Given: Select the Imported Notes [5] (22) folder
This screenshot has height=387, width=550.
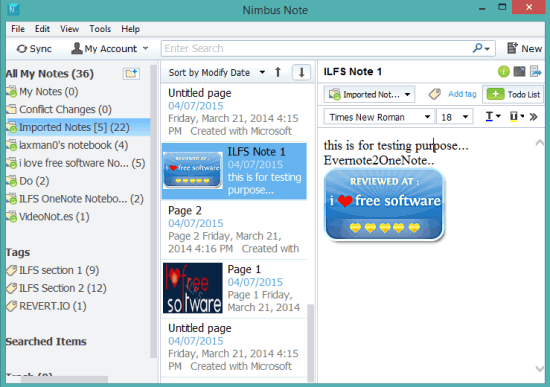Looking at the screenshot, I should (78, 127).
